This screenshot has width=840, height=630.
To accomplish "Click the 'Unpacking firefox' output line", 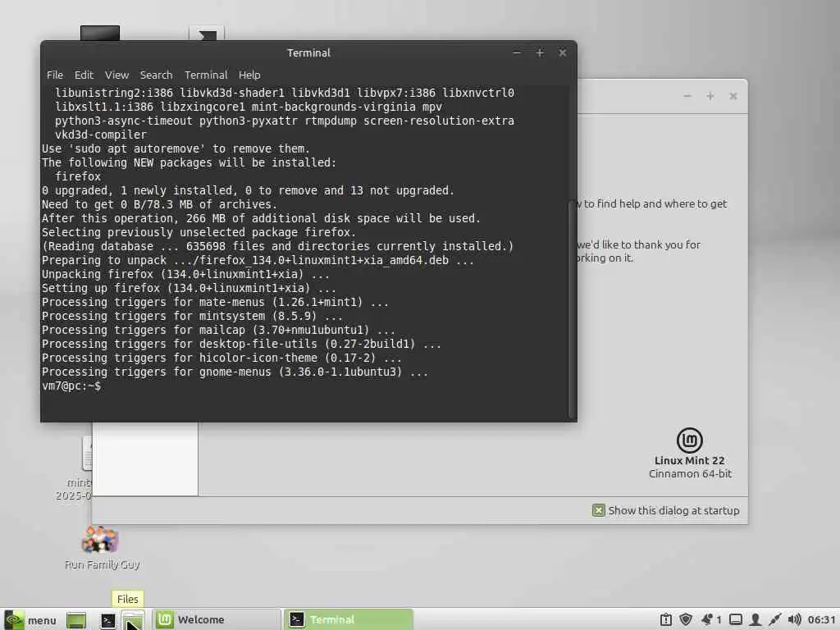I will 185,274.
